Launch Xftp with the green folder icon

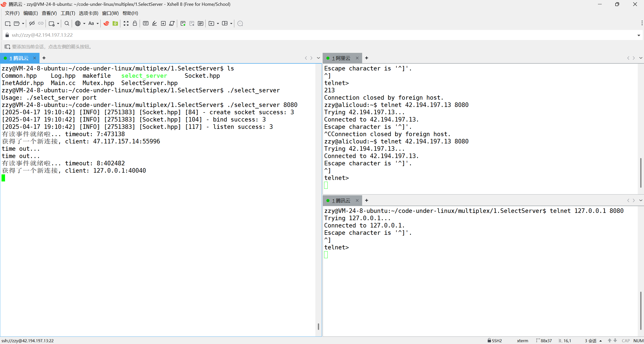[x=115, y=23]
